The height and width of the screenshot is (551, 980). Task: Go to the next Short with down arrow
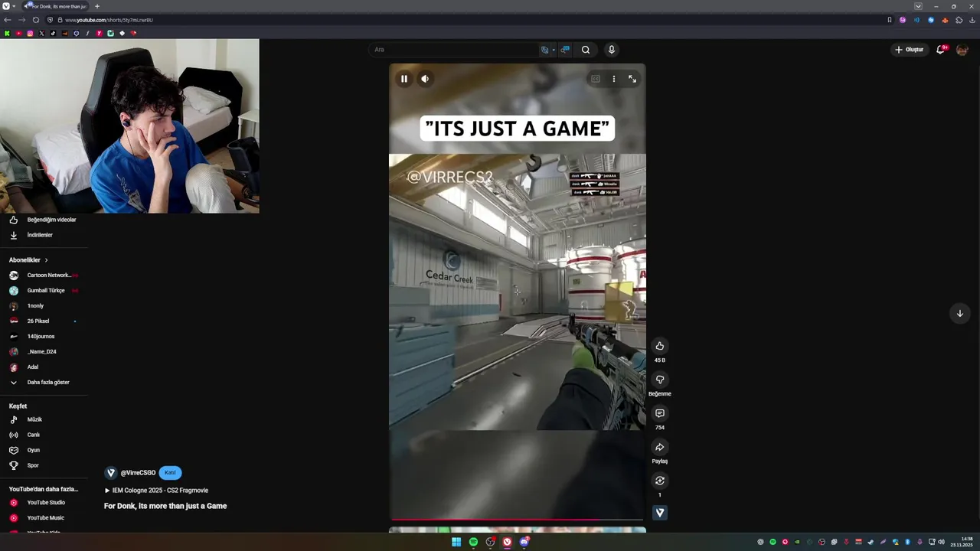tap(959, 313)
